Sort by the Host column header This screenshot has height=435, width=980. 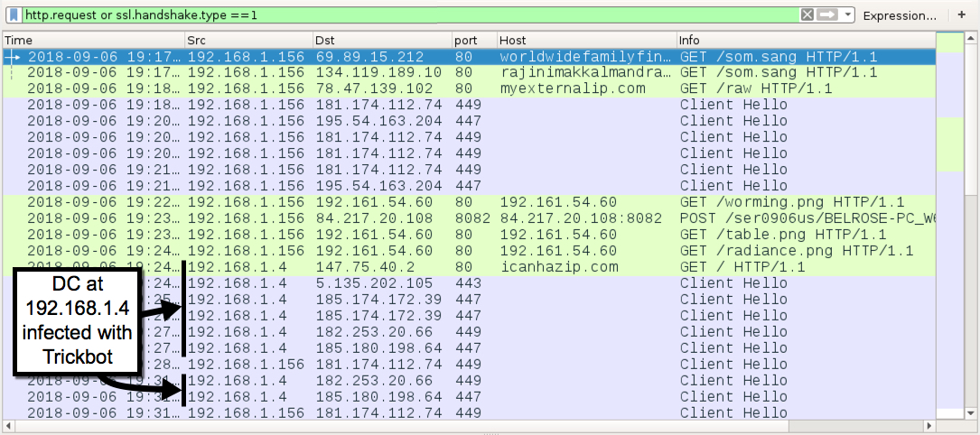point(586,40)
